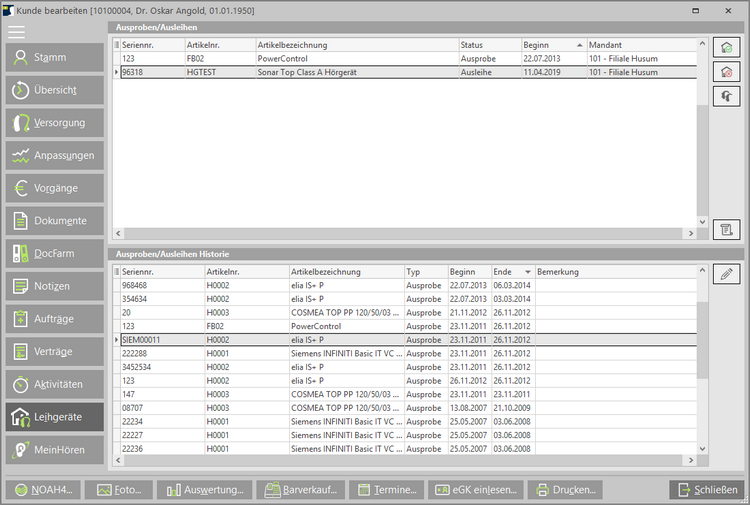
Task: Open Auswertung evaluation
Action: 205,490
